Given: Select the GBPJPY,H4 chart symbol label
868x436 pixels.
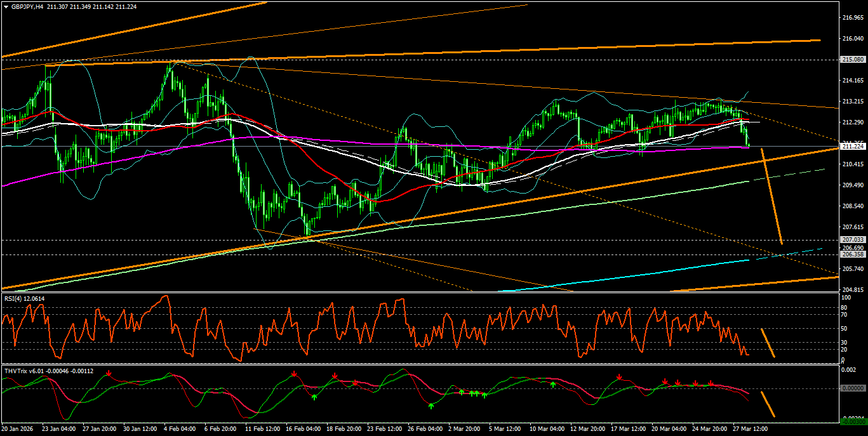Looking at the screenshot, I should click(27, 6).
